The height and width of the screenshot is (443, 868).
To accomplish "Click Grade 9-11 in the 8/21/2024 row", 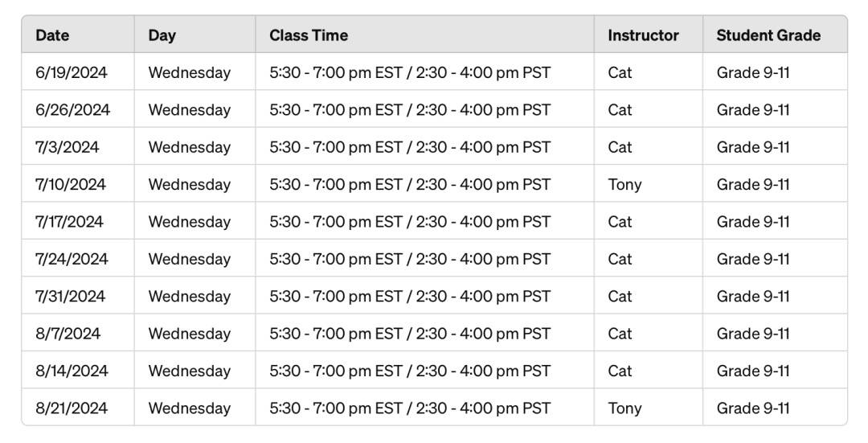I will point(753,408).
